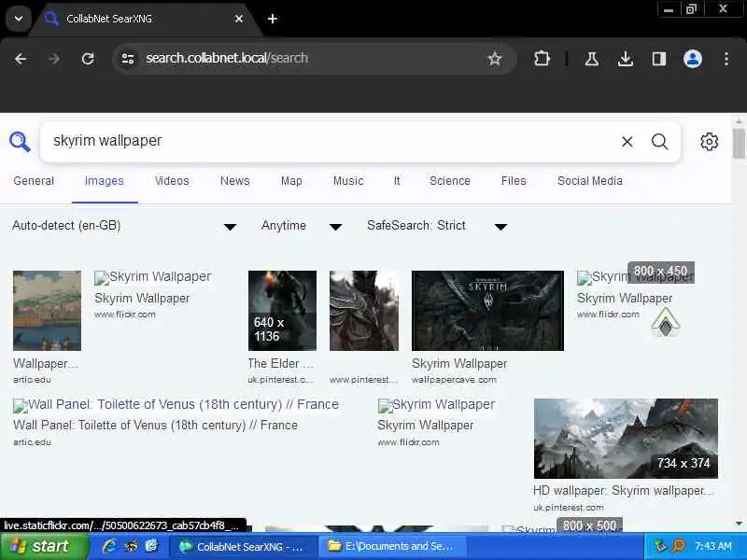747x560 pixels.
Task: Open the Music tab
Action: pyautogui.click(x=348, y=181)
